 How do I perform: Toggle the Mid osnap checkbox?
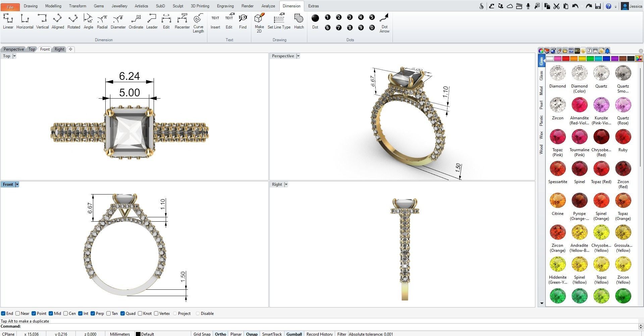51,314
